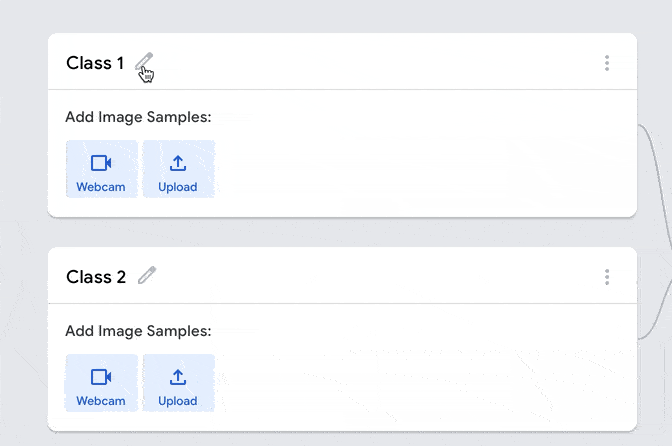Select the Class 1 title text
Screen dimensions: 672x446
tap(95, 63)
